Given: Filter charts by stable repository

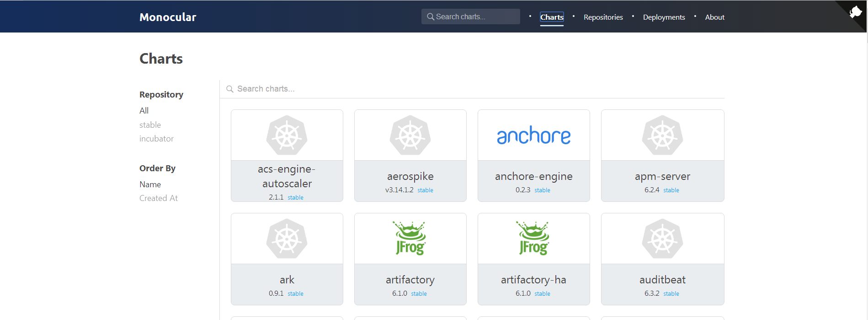Looking at the screenshot, I should pos(150,125).
